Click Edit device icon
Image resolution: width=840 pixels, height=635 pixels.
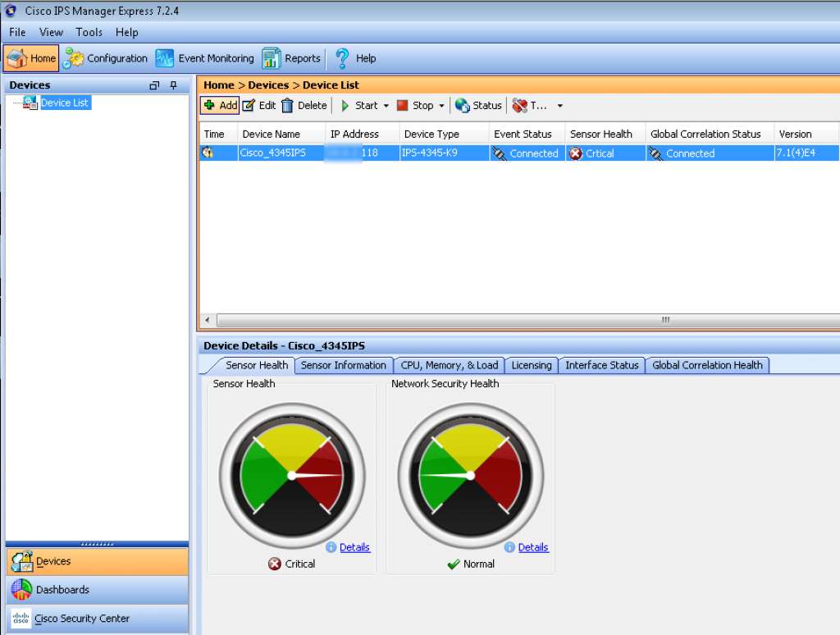pyautogui.click(x=249, y=105)
